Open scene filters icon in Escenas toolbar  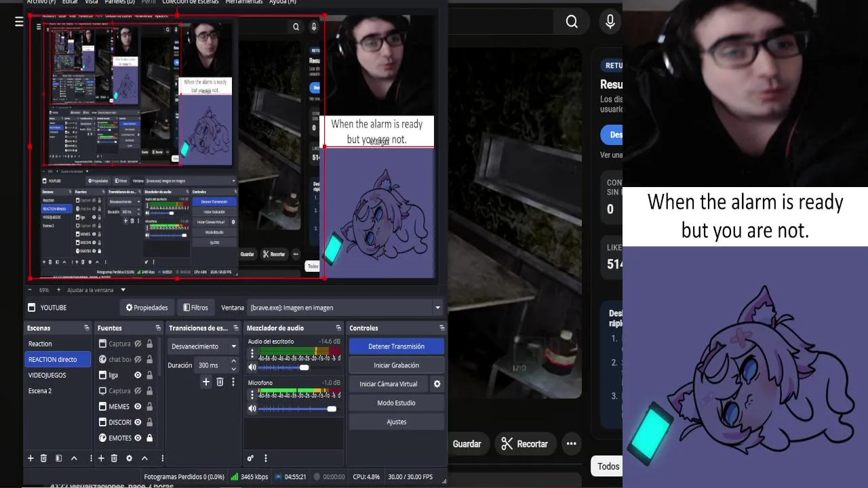[58, 458]
